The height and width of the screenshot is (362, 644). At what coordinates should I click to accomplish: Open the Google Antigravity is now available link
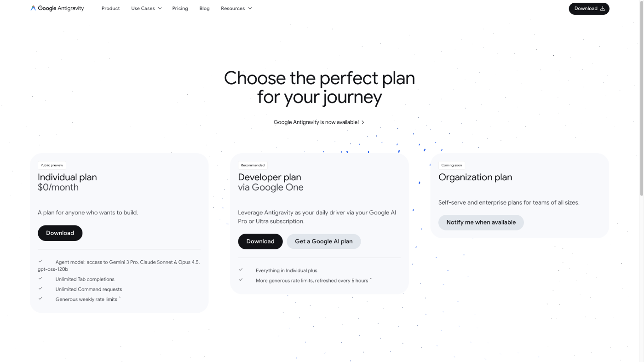tap(316, 122)
